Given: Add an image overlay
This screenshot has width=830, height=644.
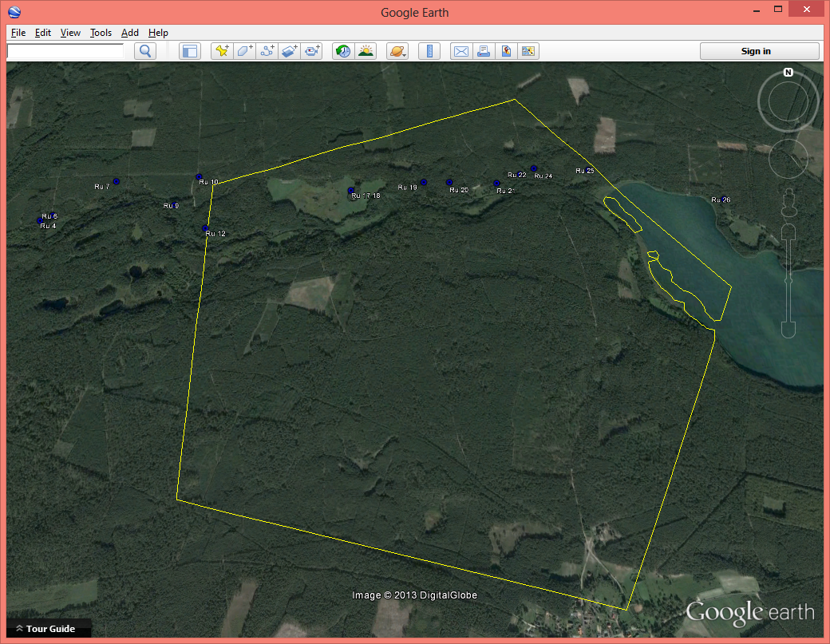Looking at the screenshot, I should (x=290, y=51).
